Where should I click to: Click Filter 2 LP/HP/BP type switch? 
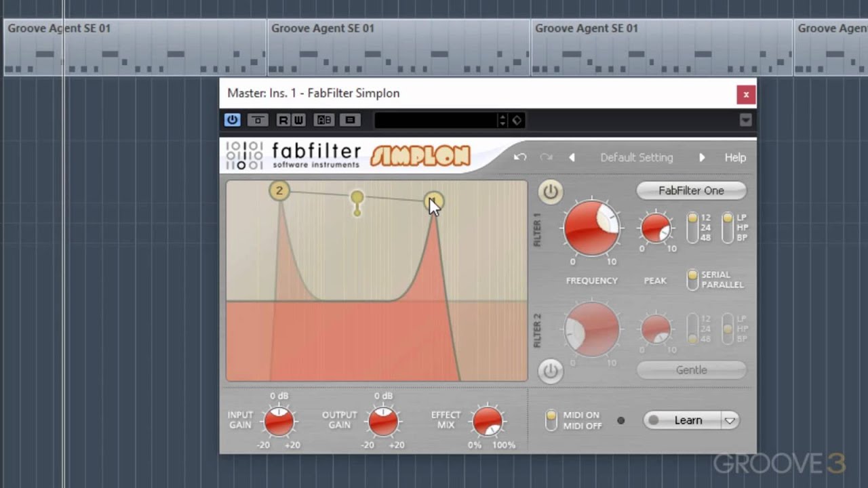[x=728, y=329]
